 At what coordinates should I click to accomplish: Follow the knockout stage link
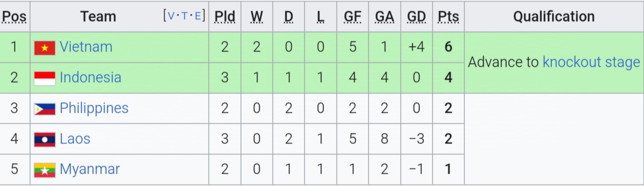point(591,62)
